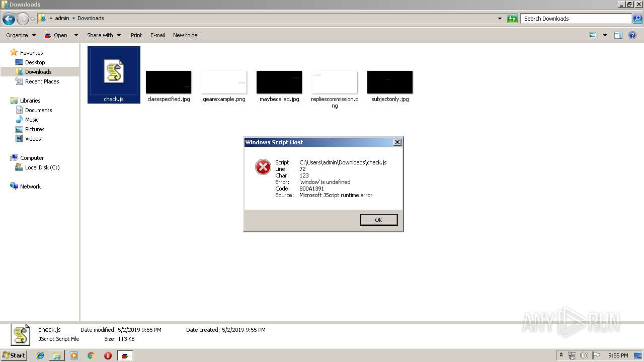Select repliescommission.png thumbnail

click(335, 82)
